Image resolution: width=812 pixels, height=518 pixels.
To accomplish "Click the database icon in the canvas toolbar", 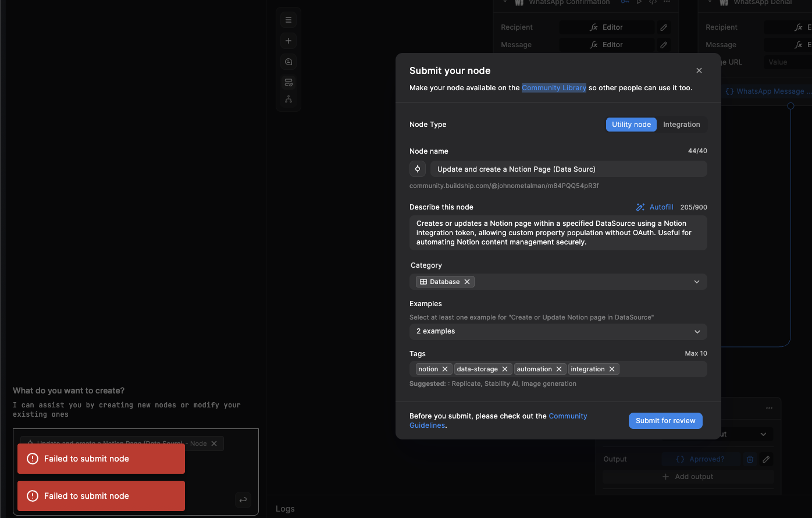I will [289, 82].
